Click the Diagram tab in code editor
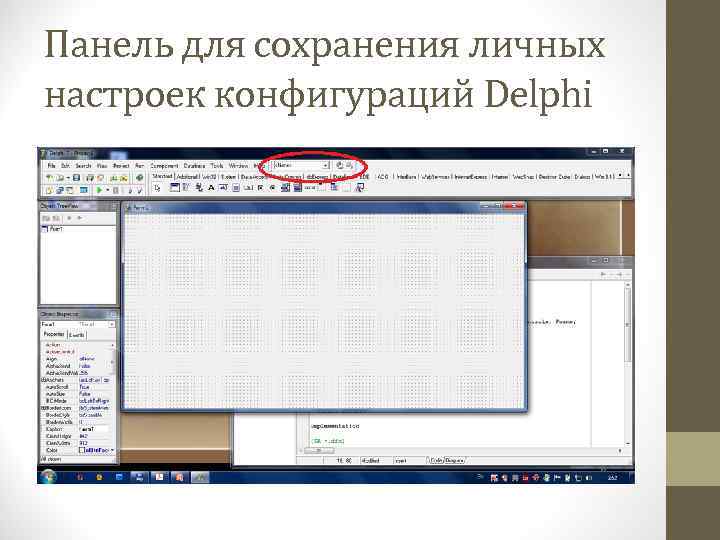 454,460
